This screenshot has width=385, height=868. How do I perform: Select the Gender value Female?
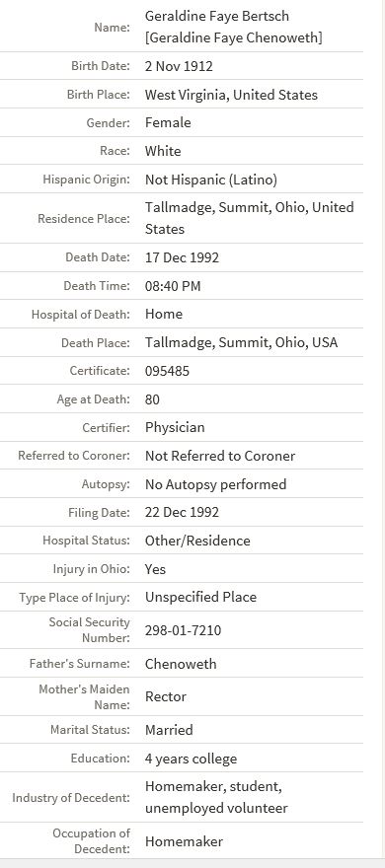[x=168, y=122]
